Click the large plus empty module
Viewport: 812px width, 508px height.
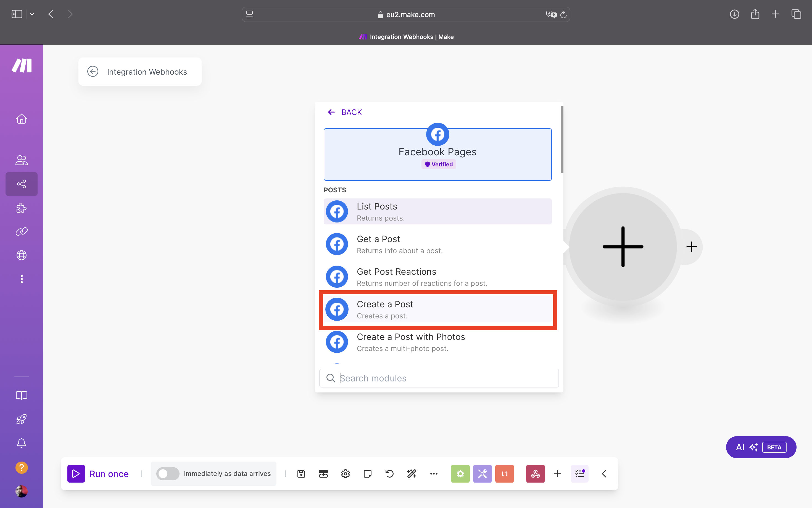click(623, 247)
